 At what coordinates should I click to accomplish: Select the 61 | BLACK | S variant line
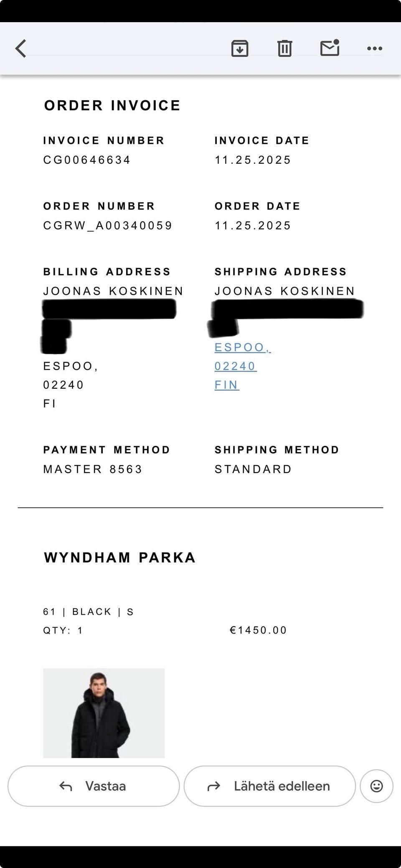point(89,612)
